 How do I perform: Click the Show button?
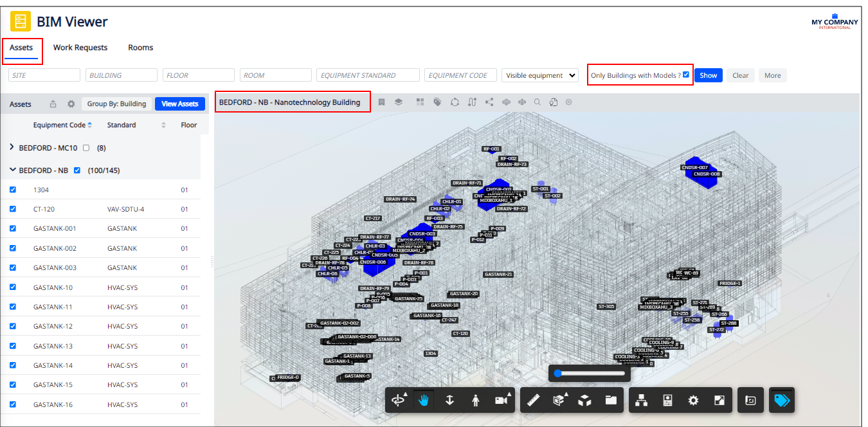click(708, 75)
